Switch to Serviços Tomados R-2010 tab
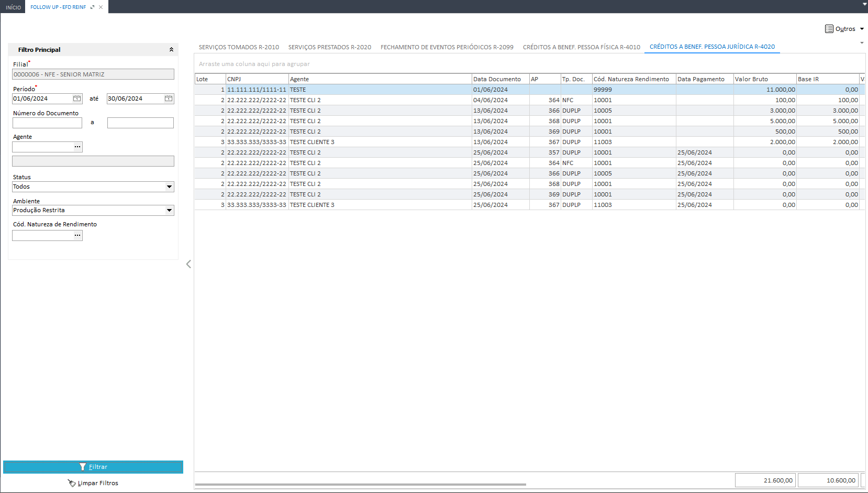Viewport: 868px width, 493px height. 239,47
